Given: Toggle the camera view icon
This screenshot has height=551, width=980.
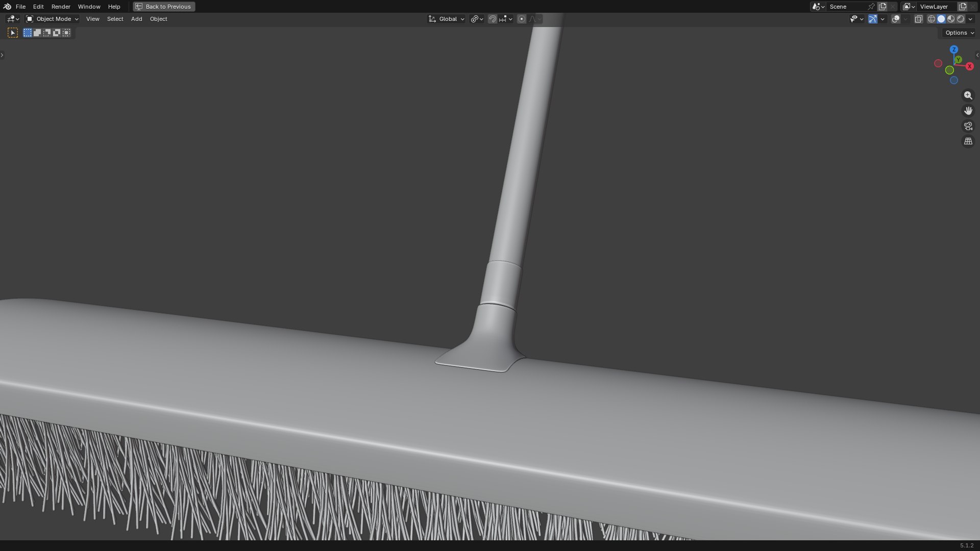Looking at the screenshot, I should [x=968, y=126].
